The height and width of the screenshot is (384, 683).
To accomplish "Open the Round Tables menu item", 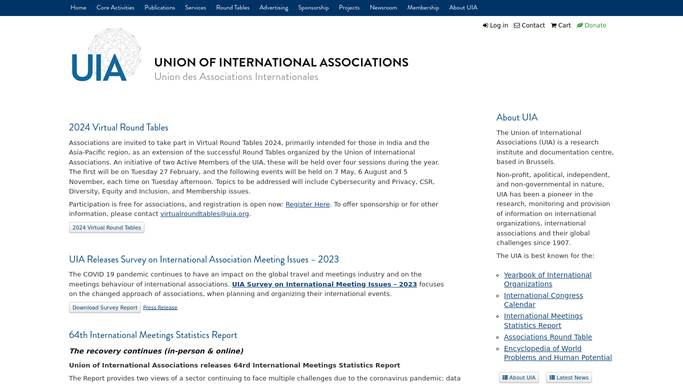I will tap(233, 8).
